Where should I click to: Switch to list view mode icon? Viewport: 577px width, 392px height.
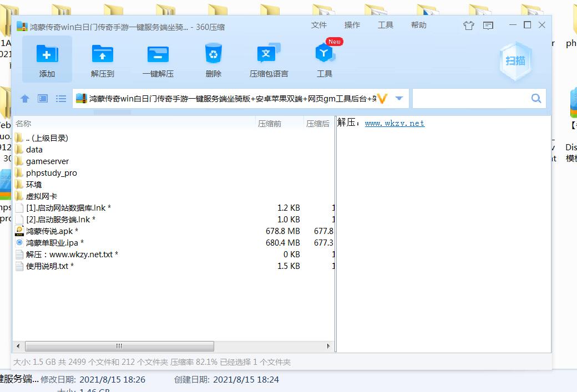pyautogui.click(x=61, y=99)
